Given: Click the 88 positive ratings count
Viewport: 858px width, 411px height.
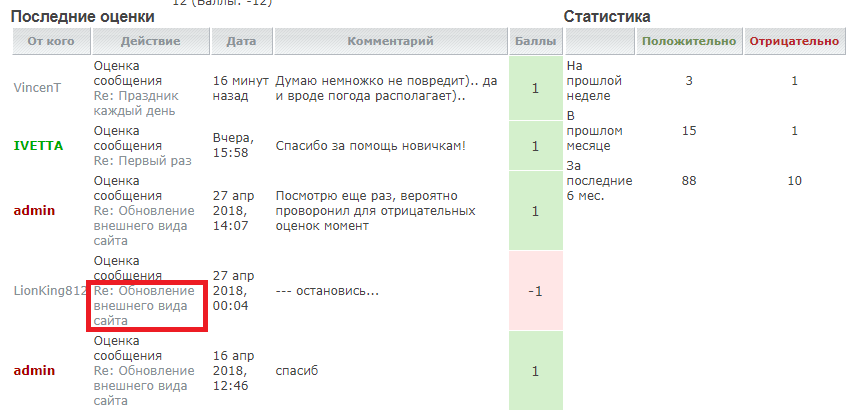Looking at the screenshot, I should click(688, 180).
